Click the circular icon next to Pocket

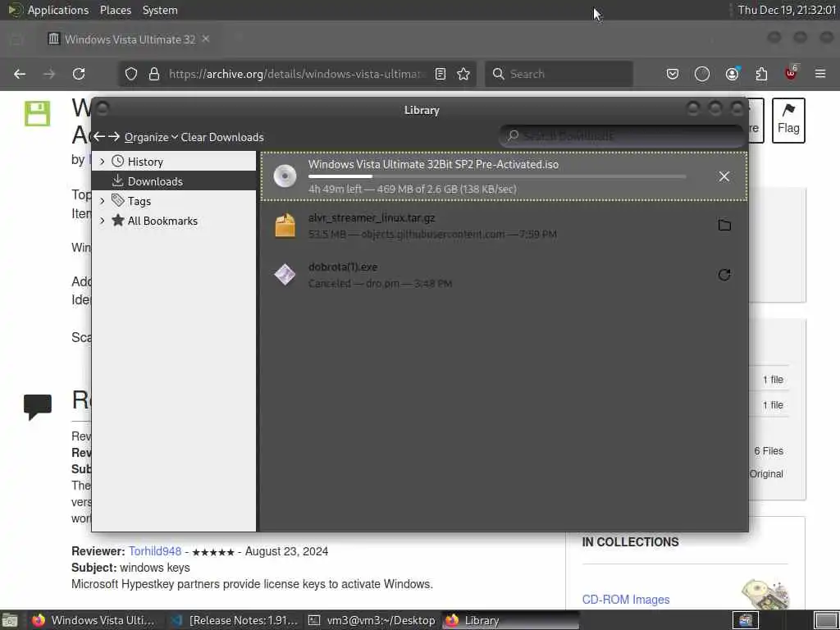point(702,74)
